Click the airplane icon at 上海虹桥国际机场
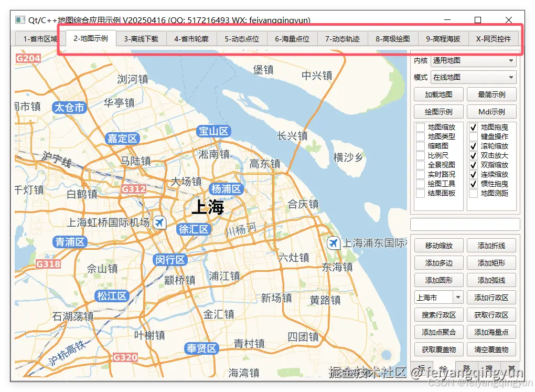 click(159, 223)
